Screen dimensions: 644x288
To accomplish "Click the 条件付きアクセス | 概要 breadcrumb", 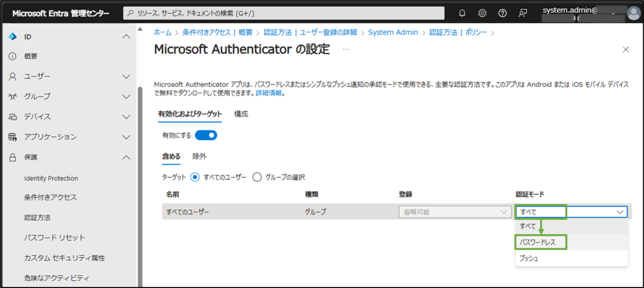I will pos(217,32).
